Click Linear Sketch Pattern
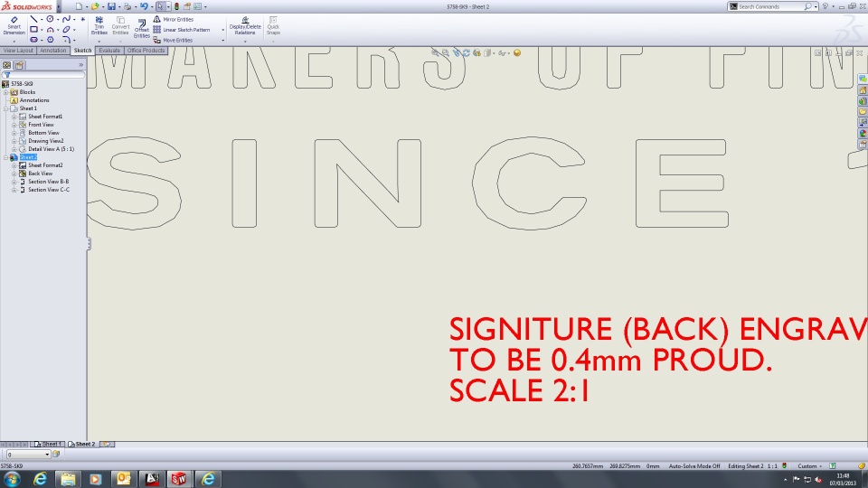 pos(182,30)
